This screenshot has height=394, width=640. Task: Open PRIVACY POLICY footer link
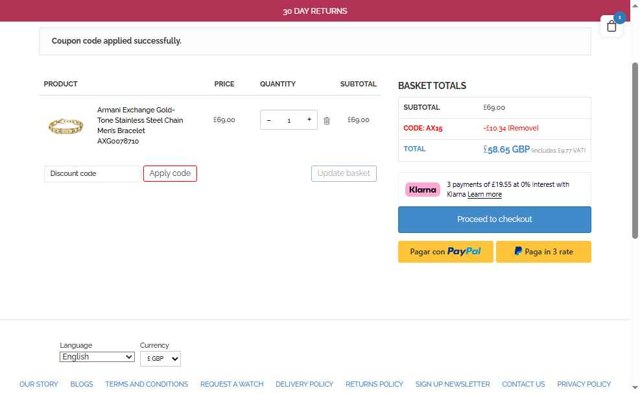tap(584, 384)
